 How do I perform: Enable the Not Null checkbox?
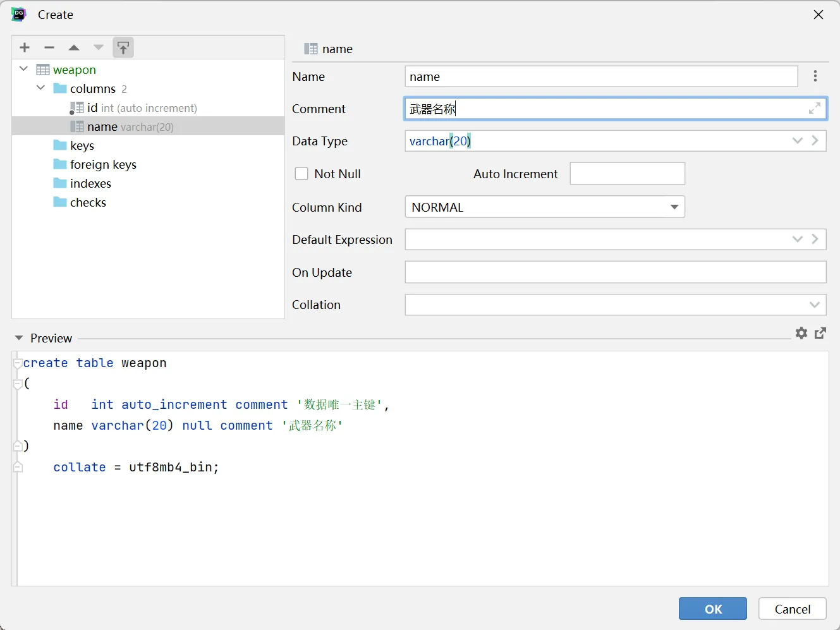[301, 174]
